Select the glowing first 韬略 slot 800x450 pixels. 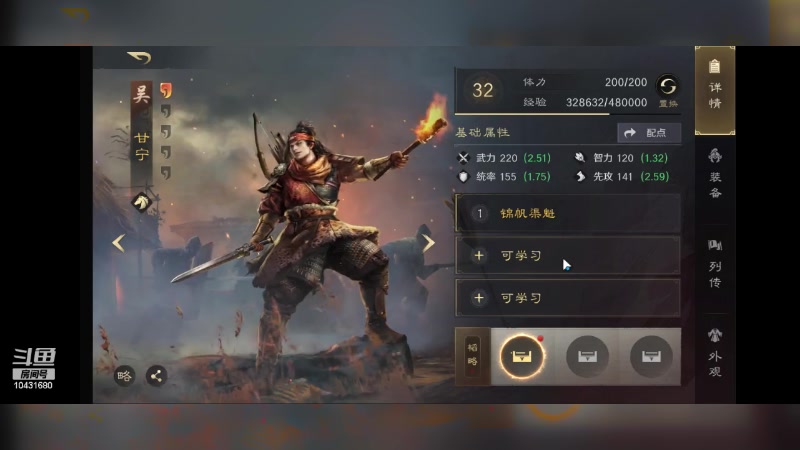click(521, 356)
